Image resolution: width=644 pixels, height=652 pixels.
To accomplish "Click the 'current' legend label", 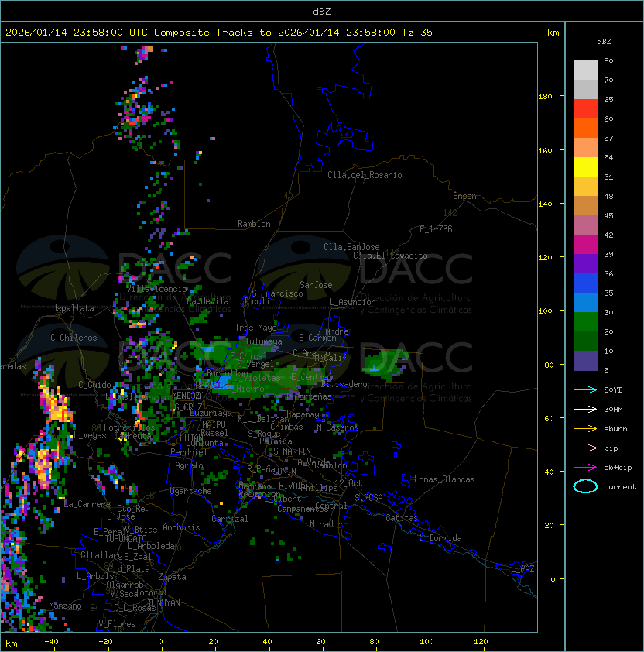I will click(x=620, y=487).
